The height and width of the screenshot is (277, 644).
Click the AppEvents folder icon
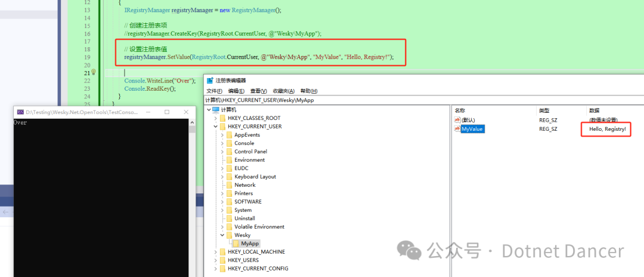click(x=229, y=135)
